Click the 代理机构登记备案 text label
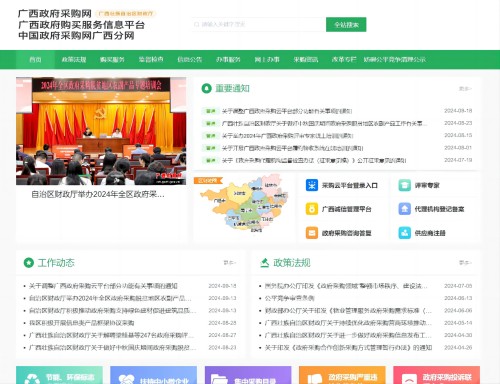 pyautogui.click(x=439, y=209)
